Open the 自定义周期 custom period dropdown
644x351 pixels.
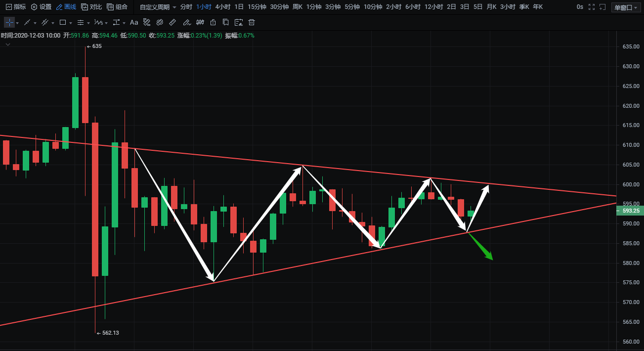click(x=158, y=7)
